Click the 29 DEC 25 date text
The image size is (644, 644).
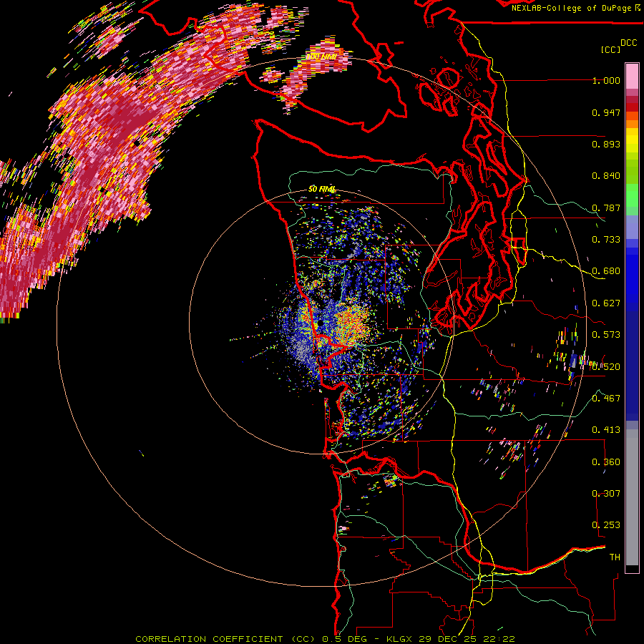tap(447, 639)
